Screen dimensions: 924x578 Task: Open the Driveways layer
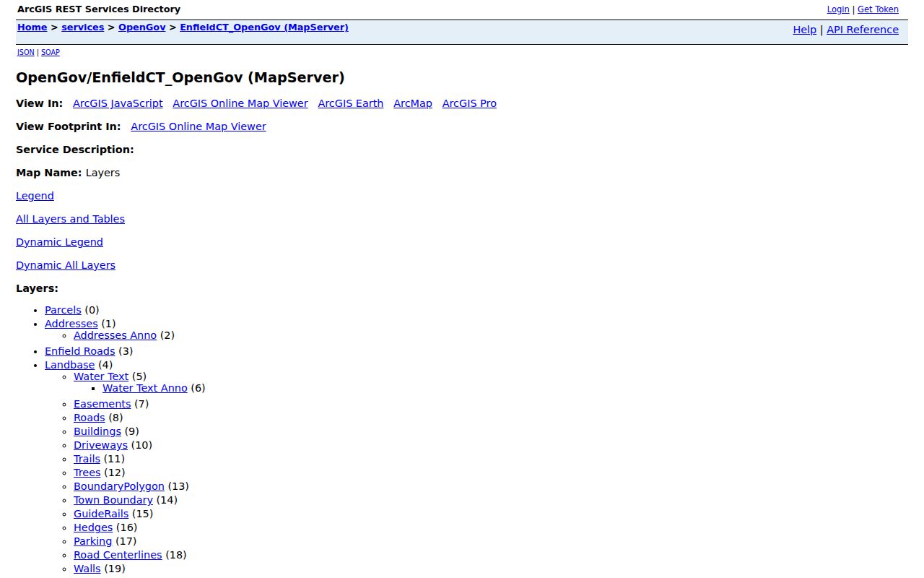tap(100, 445)
